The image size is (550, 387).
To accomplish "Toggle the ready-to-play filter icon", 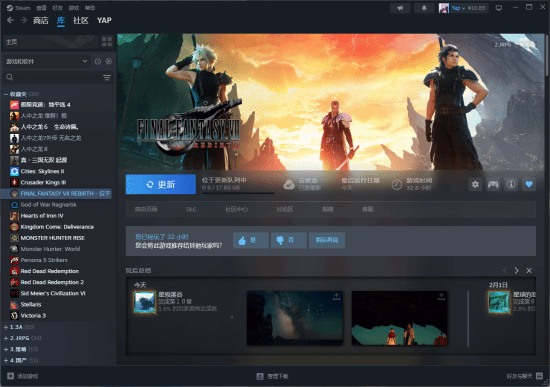I will [109, 61].
